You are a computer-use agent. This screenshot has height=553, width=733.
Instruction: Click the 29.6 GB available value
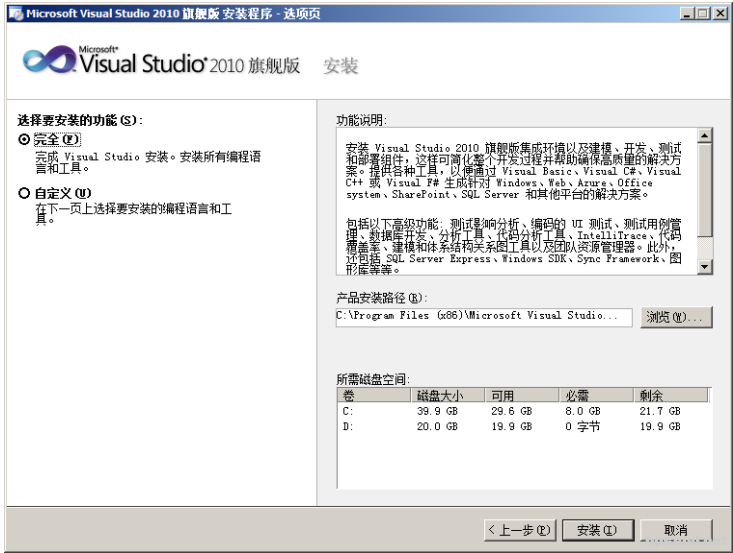pyautogui.click(x=511, y=411)
